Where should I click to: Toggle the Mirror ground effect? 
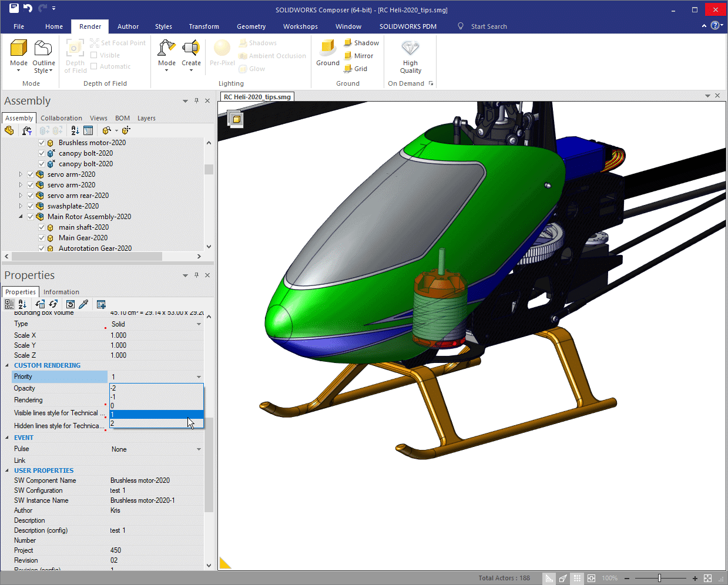click(x=358, y=56)
